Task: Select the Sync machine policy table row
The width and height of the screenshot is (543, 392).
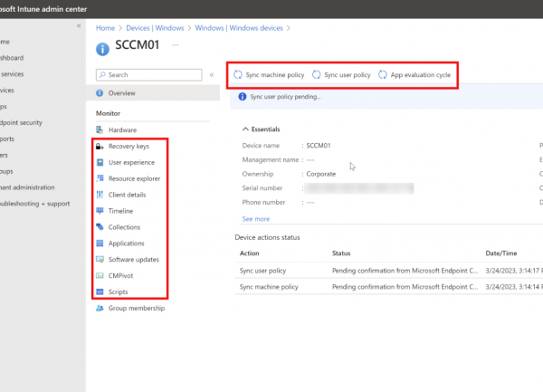Action: pyautogui.click(x=389, y=287)
